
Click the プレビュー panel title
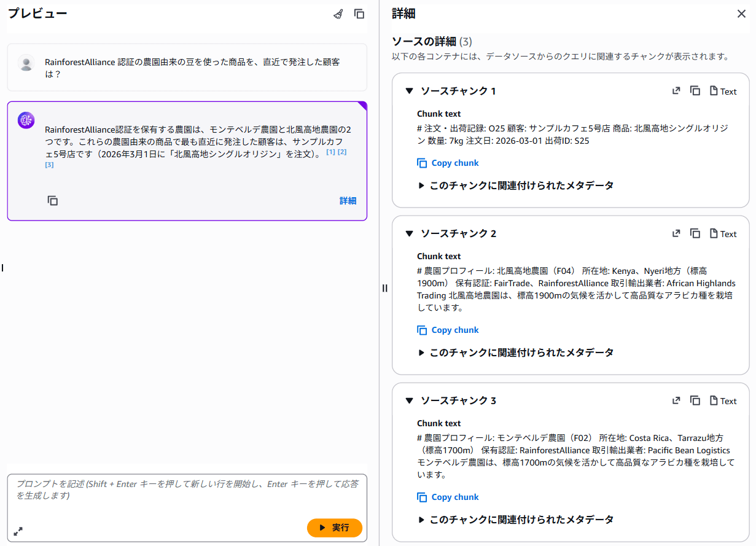click(x=37, y=14)
